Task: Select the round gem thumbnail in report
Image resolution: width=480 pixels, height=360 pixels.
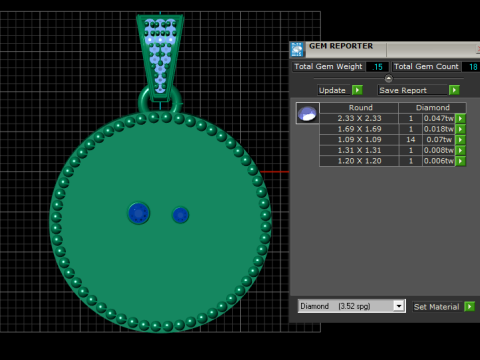Action: point(307,113)
